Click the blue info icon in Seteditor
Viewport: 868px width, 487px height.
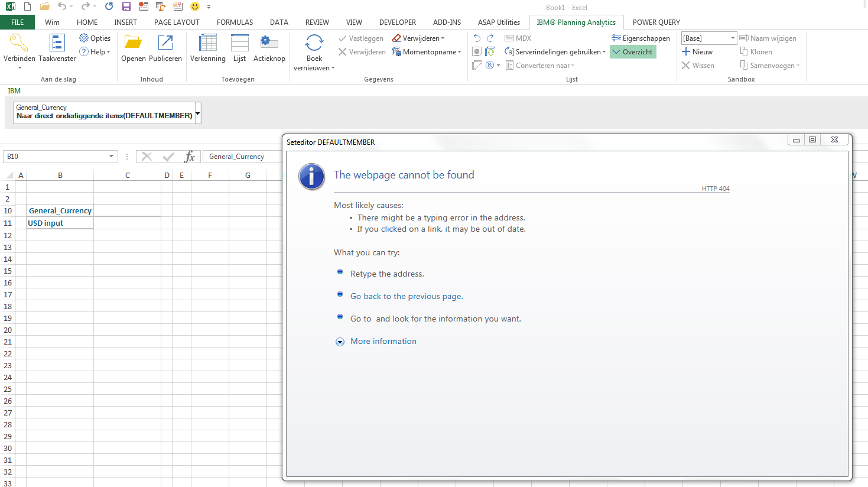(311, 176)
